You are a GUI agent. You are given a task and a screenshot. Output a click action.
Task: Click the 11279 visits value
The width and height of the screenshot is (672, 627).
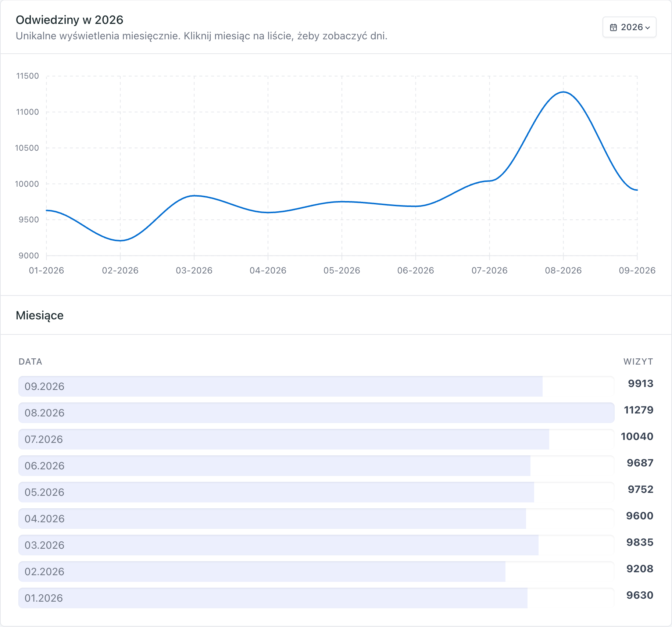pos(639,410)
